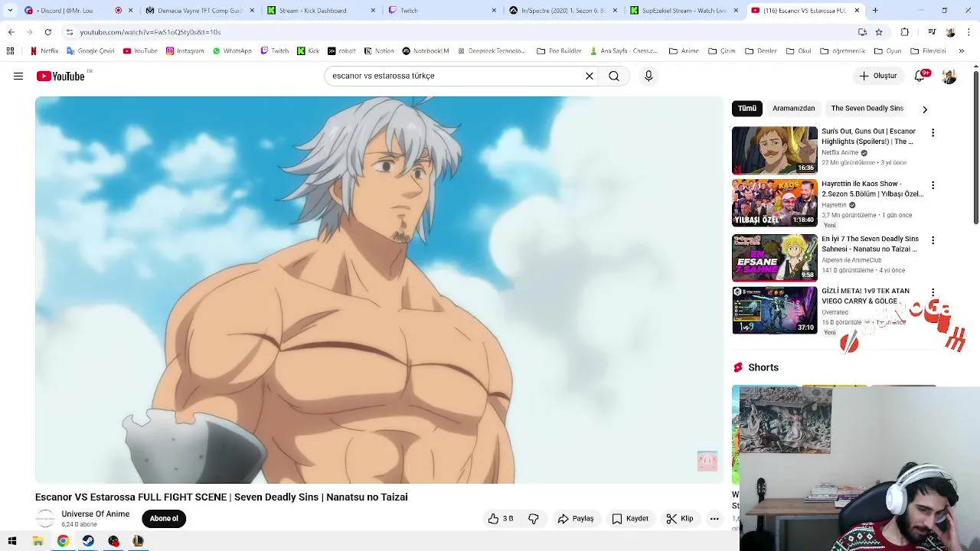The image size is (980, 551).
Task: Subscribe with the Abone ol button
Action: [164, 519]
